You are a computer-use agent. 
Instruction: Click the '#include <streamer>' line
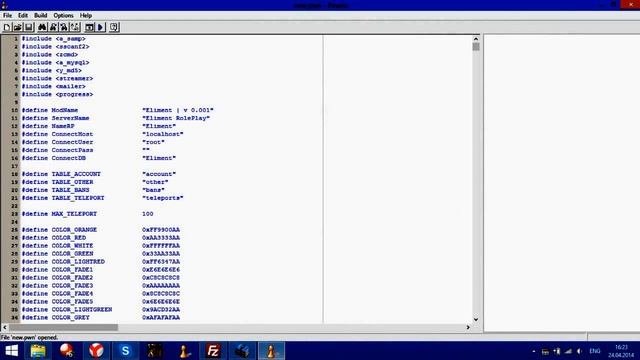pyautogui.click(x=57, y=78)
